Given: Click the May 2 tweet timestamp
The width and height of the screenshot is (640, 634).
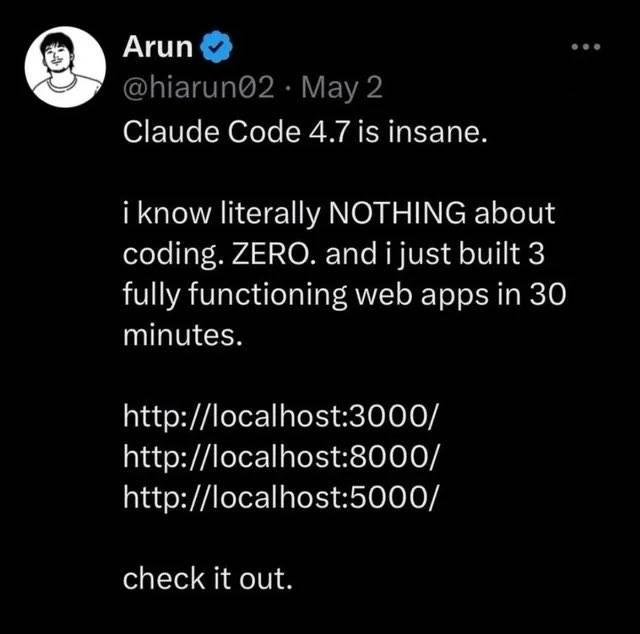Looking at the screenshot, I should [x=342, y=88].
